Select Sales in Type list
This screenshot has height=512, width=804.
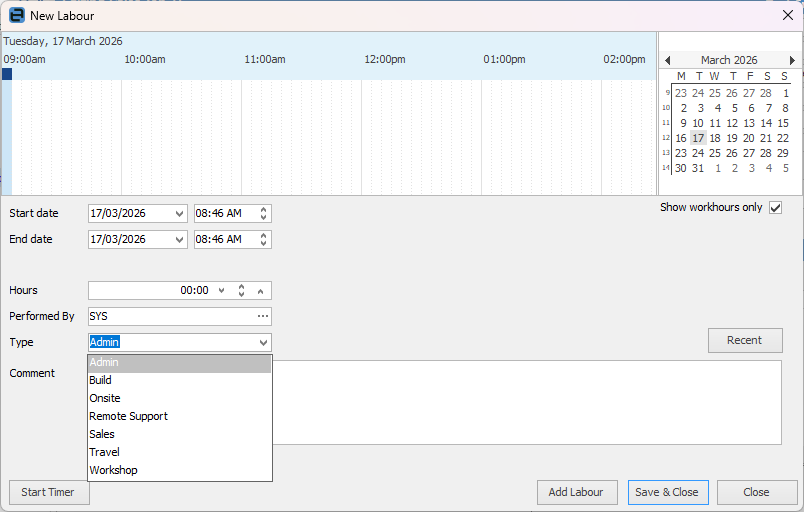click(179, 434)
